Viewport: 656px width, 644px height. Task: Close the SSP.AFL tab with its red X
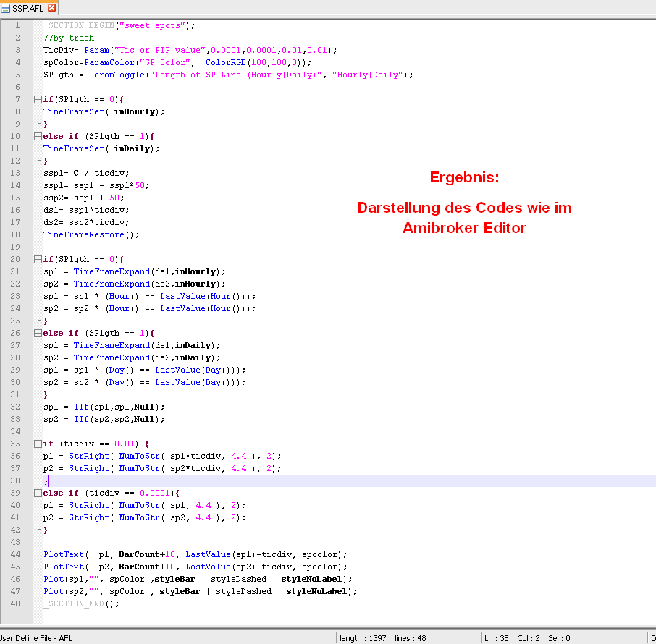(51, 7)
